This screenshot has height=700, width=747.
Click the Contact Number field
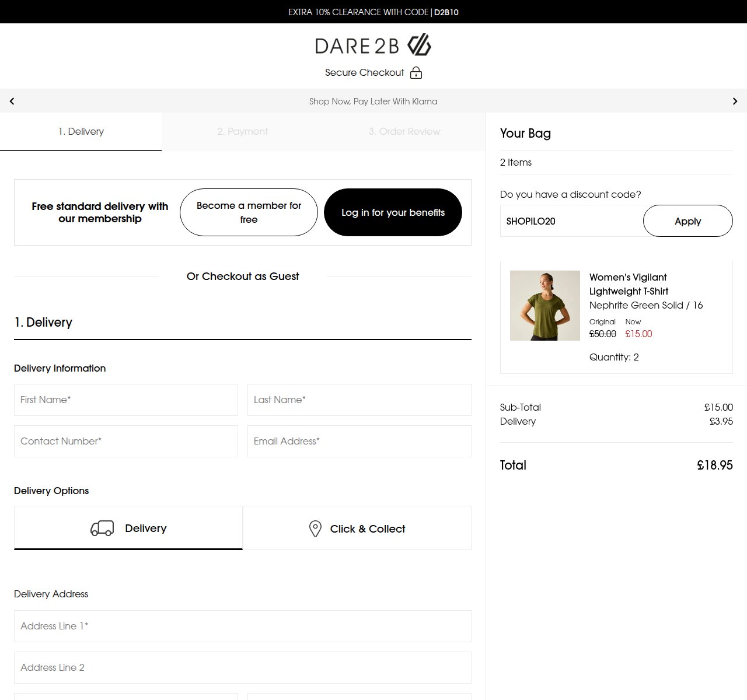pos(126,441)
